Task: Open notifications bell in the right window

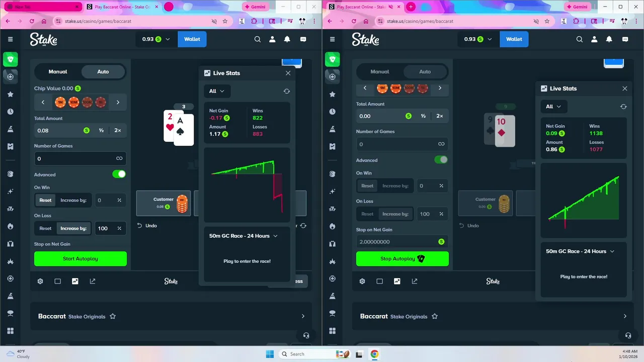Action: click(609, 39)
